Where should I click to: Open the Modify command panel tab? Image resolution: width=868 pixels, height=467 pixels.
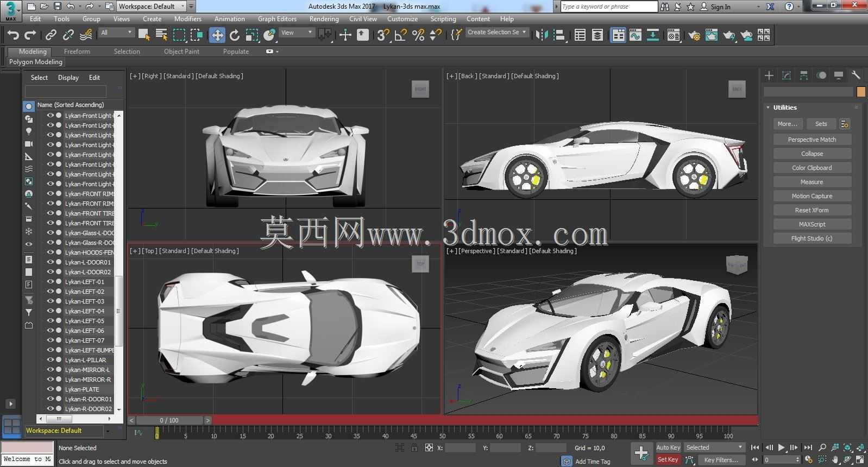[x=787, y=75]
